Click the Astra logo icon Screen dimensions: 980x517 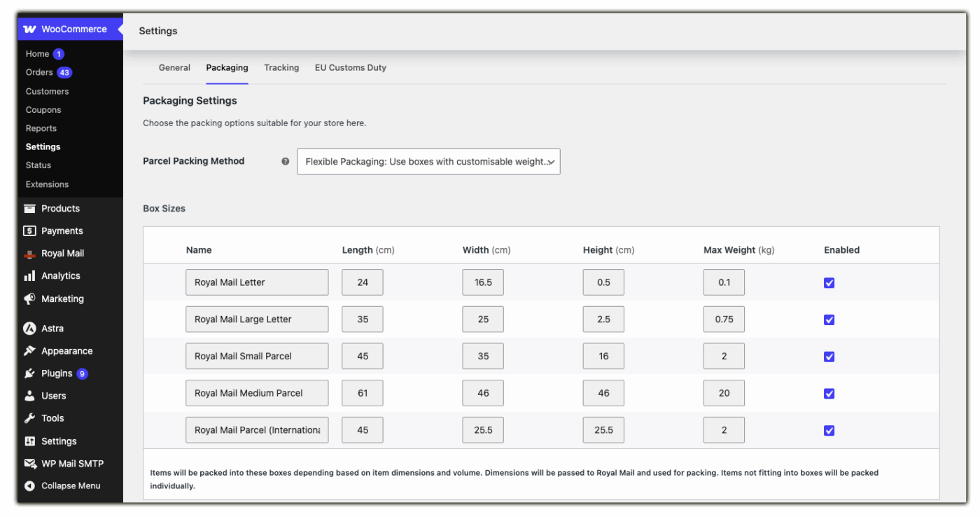(x=29, y=329)
